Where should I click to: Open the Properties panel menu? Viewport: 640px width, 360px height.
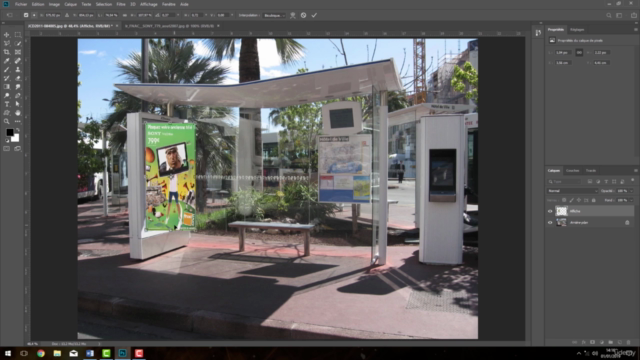(x=636, y=29)
